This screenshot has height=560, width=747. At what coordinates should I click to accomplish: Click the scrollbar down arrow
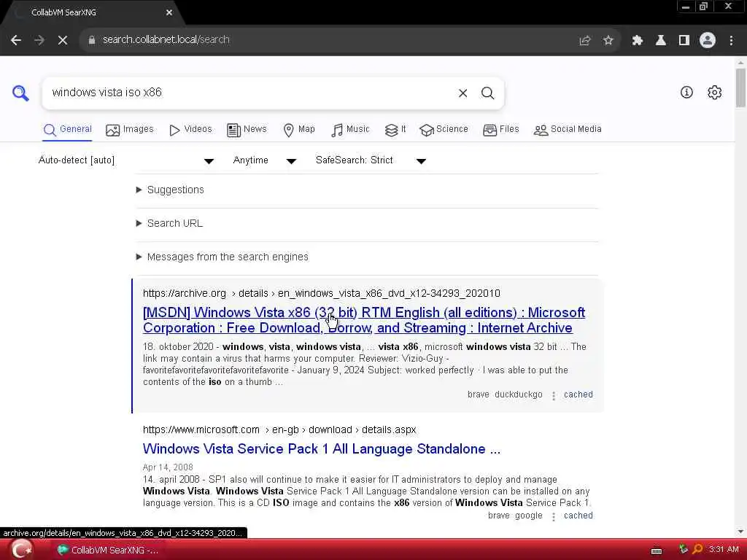pyautogui.click(x=740, y=532)
